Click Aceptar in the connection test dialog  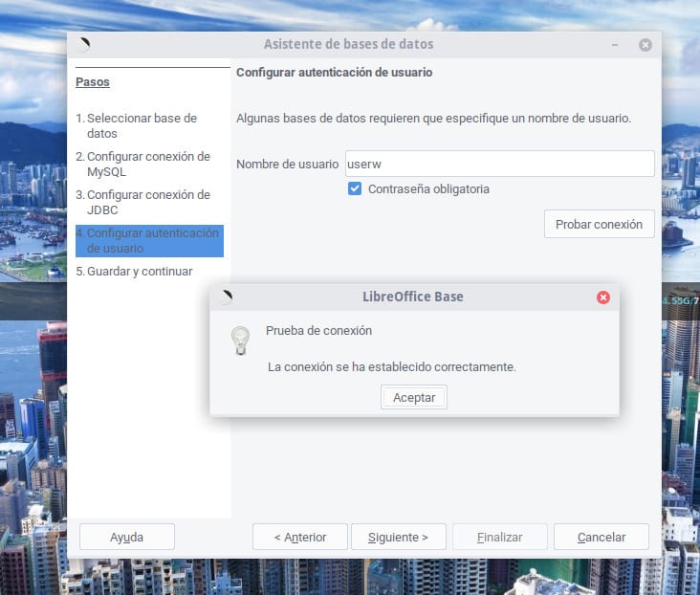pyautogui.click(x=414, y=397)
